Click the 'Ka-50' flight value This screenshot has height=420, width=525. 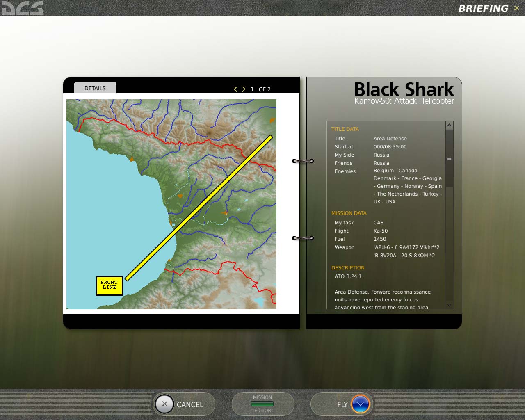tap(381, 231)
